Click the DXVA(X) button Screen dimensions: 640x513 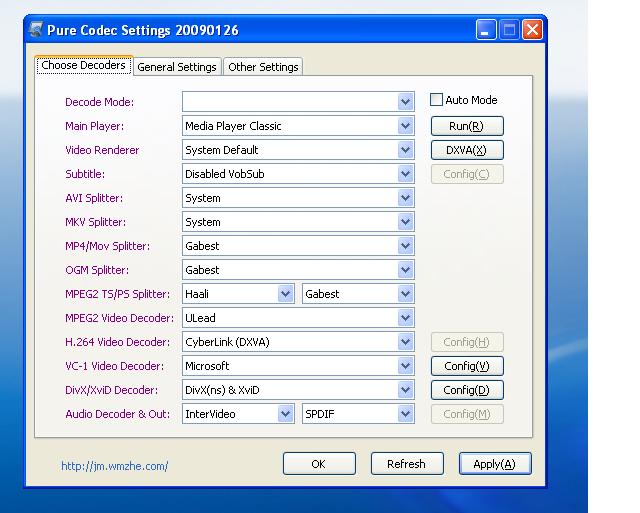pos(467,150)
